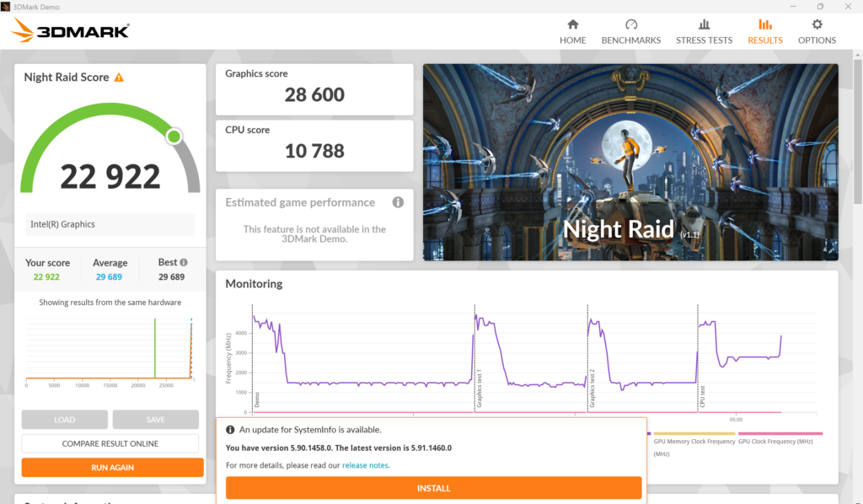Restore down the 3DMark Demo window
This screenshot has width=863, height=504.
click(820, 7)
